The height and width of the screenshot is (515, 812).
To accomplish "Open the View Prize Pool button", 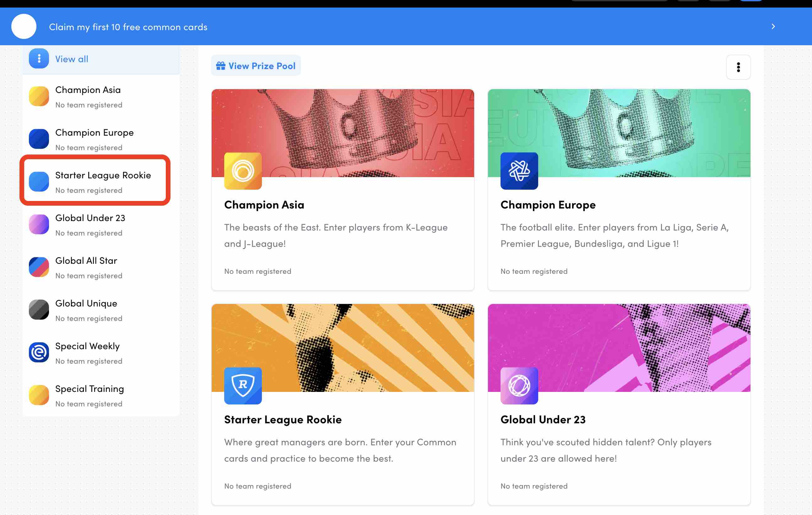I will click(x=256, y=66).
